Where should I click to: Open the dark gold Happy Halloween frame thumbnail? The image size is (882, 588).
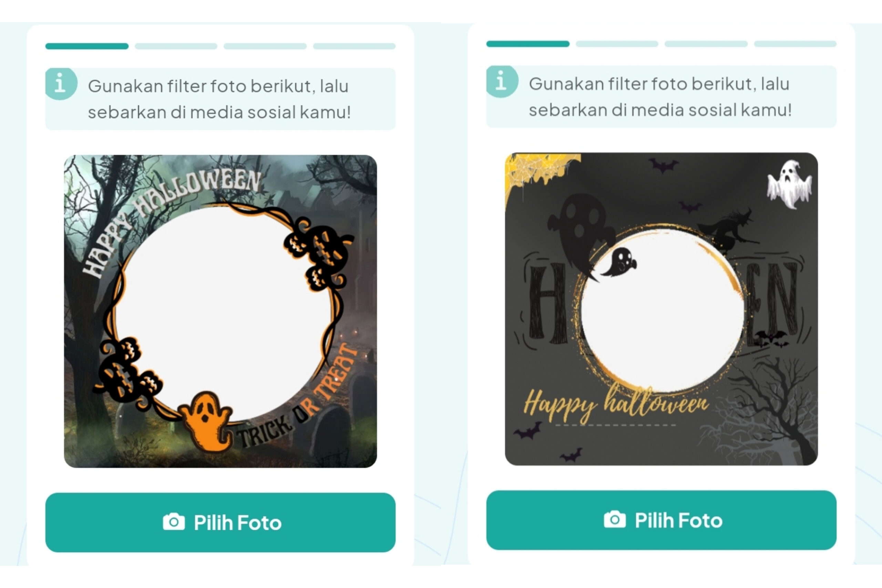tap(661, 309)
